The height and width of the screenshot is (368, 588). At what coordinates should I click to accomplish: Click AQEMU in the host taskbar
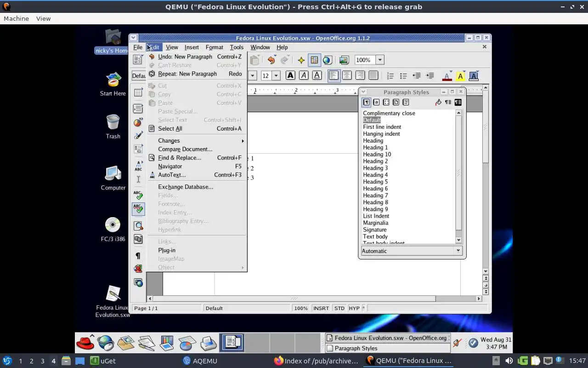click(199, 361)
